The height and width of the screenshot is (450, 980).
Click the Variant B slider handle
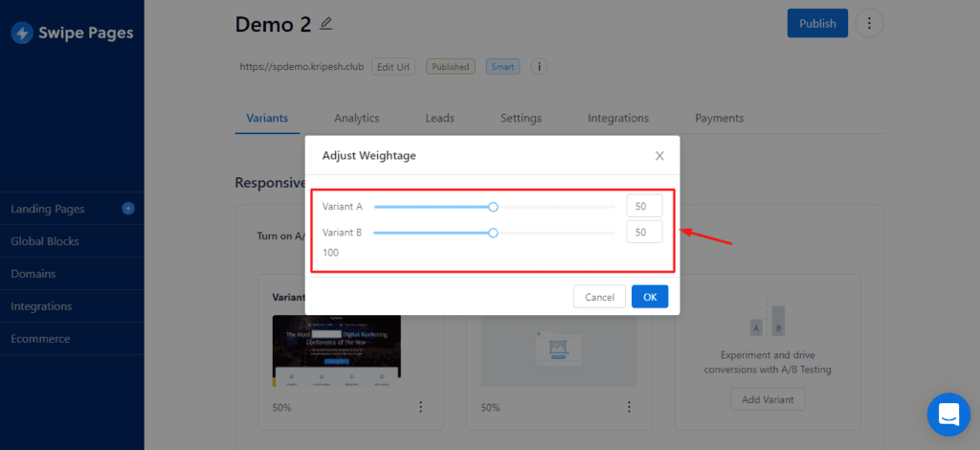(x=493, y=232)
